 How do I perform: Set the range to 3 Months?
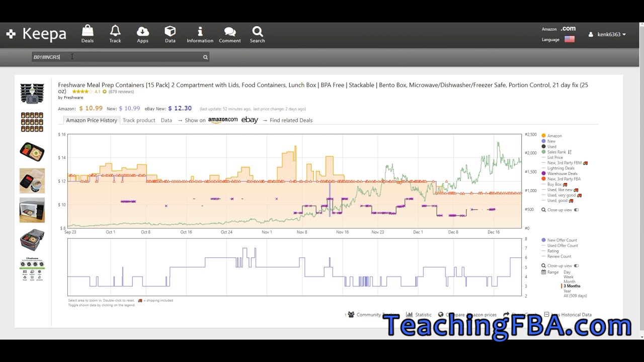(x=572, y=286)
